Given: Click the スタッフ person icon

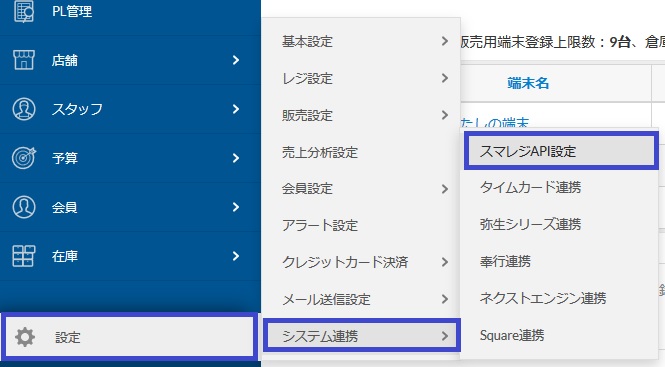Looking at the screenshot, I should (24, 109).
